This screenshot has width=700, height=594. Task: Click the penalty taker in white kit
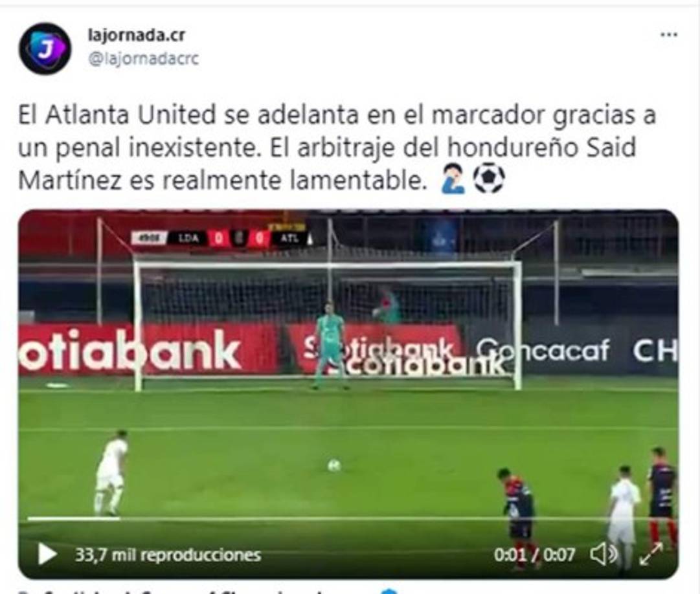(x=110, y=473)
